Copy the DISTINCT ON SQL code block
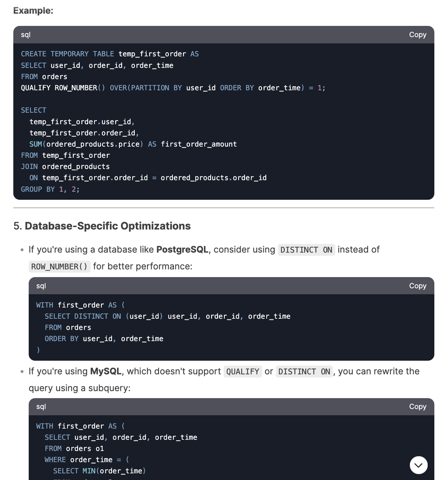The image size is (448, 480). (x=418, y=286)
